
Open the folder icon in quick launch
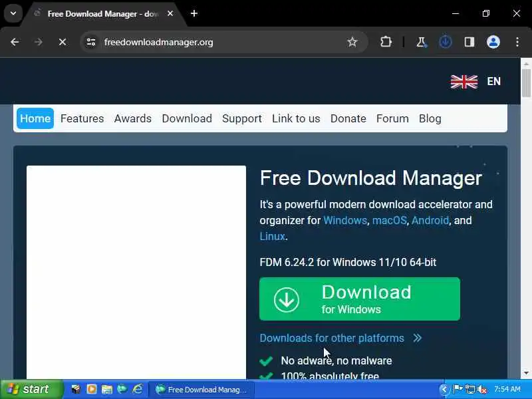(x=107, y=389)
